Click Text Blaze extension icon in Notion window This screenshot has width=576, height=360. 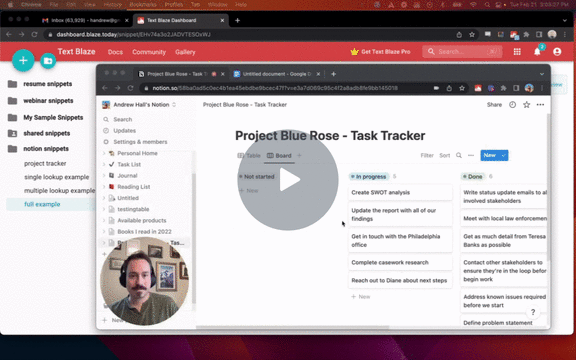(478, 88)
